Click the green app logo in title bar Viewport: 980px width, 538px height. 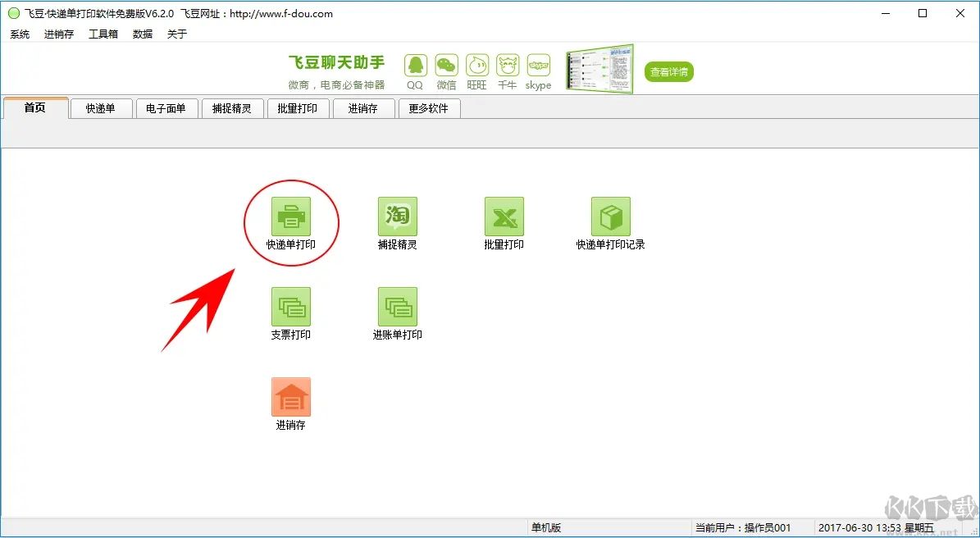tap(14, 14)
